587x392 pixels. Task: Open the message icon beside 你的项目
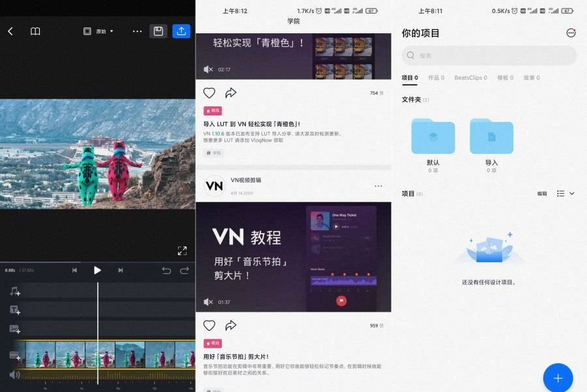(x=571, y=33)
